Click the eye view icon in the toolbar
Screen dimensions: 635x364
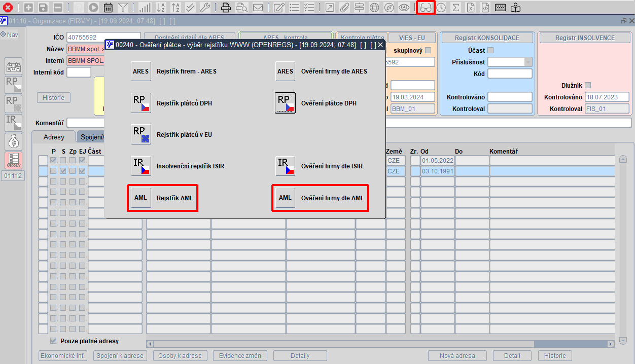[x=404, y=8]
